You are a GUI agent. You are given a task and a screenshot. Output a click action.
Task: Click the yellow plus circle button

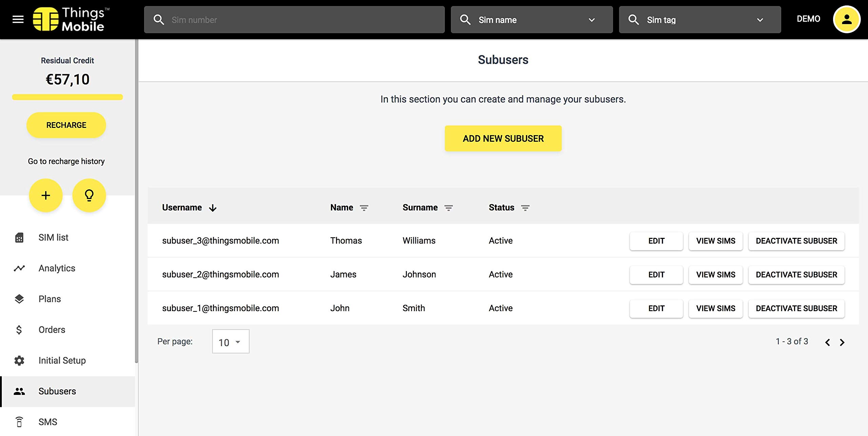pyautogui.click(x=46, y=195)
